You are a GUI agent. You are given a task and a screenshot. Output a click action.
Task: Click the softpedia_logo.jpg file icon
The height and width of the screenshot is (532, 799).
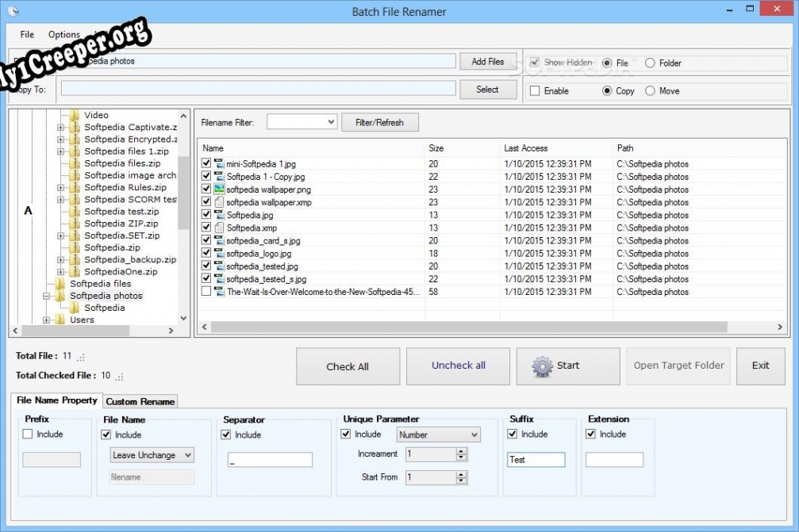coord(219,254)
